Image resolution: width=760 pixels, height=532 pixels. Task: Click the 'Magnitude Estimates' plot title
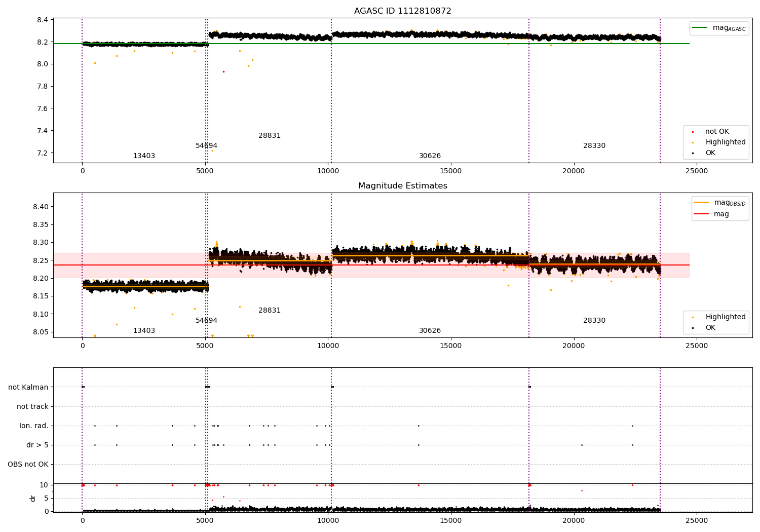(x=402, y=186)
